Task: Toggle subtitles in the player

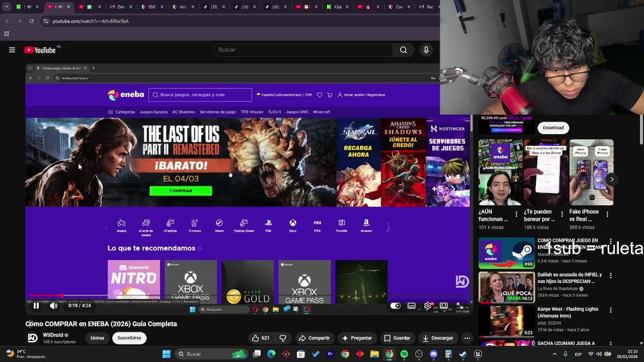Action: point(412,306)
